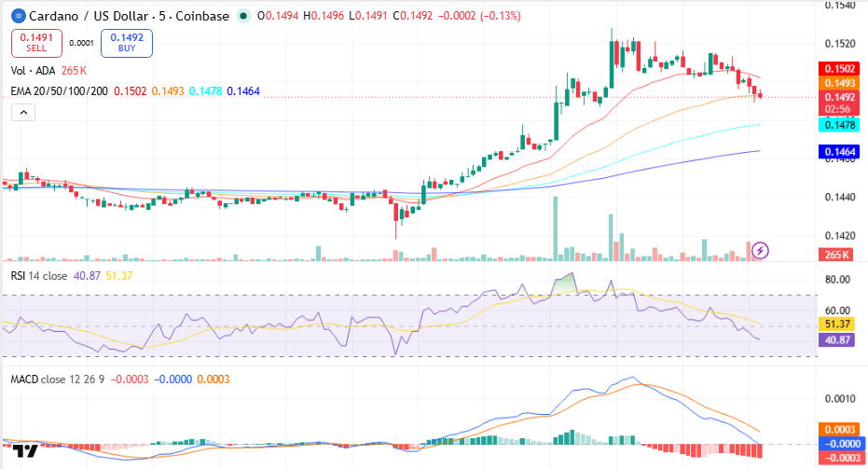
Task: Click the MACD -0.0000 blue axis label
Action: [x=840, y=444]
